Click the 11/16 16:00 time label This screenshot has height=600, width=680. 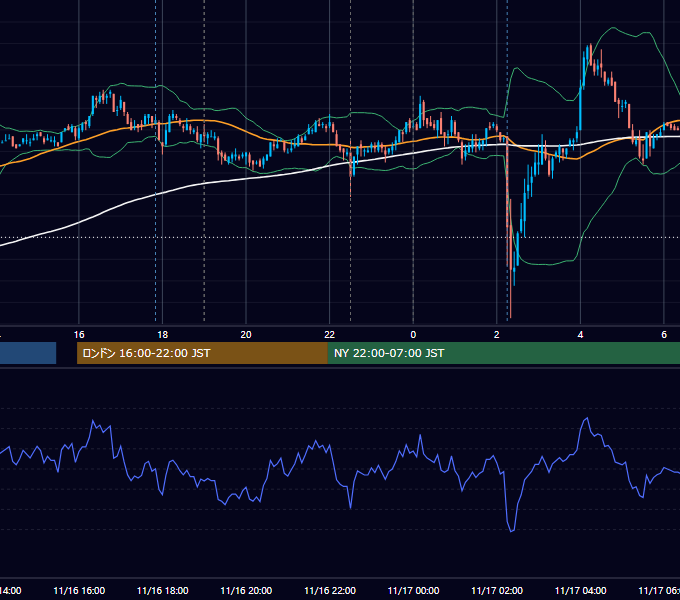79,590
